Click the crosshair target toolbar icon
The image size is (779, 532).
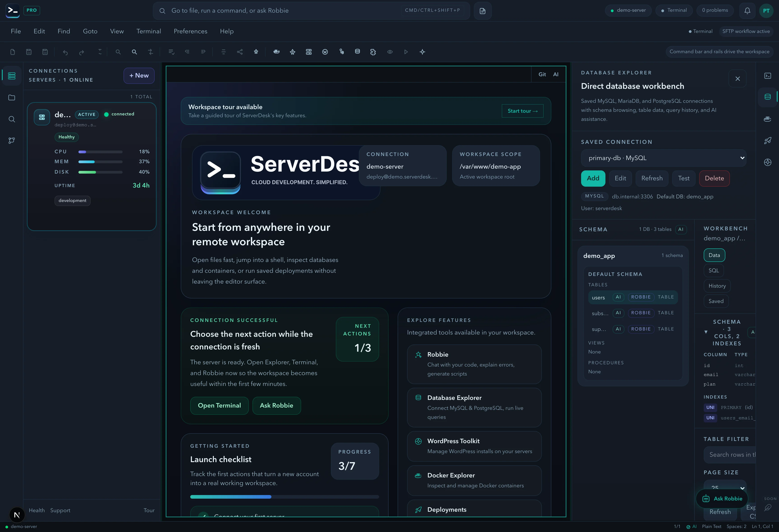pyautogui.click(x=422, y=52)
